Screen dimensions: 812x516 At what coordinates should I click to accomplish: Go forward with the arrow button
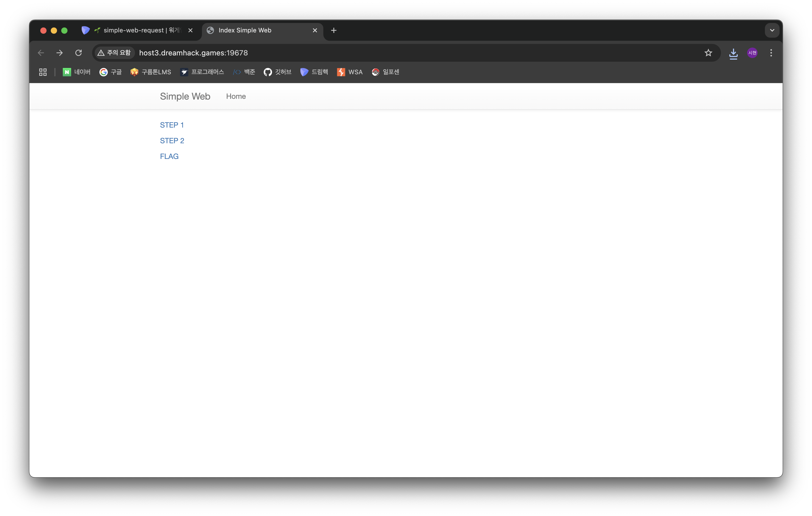[x=60, y=53]
